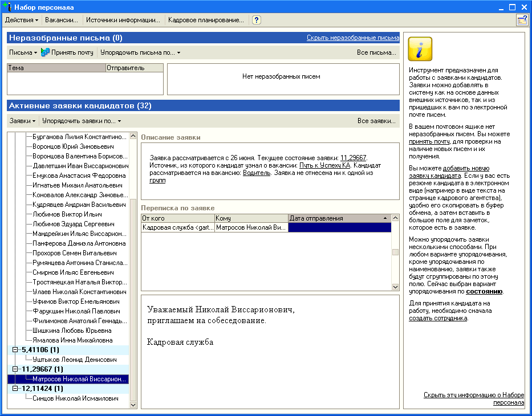Click the yellow information icon
Image resolution: width=532 pixels, height=416 pixels.
tap(420, 49)
